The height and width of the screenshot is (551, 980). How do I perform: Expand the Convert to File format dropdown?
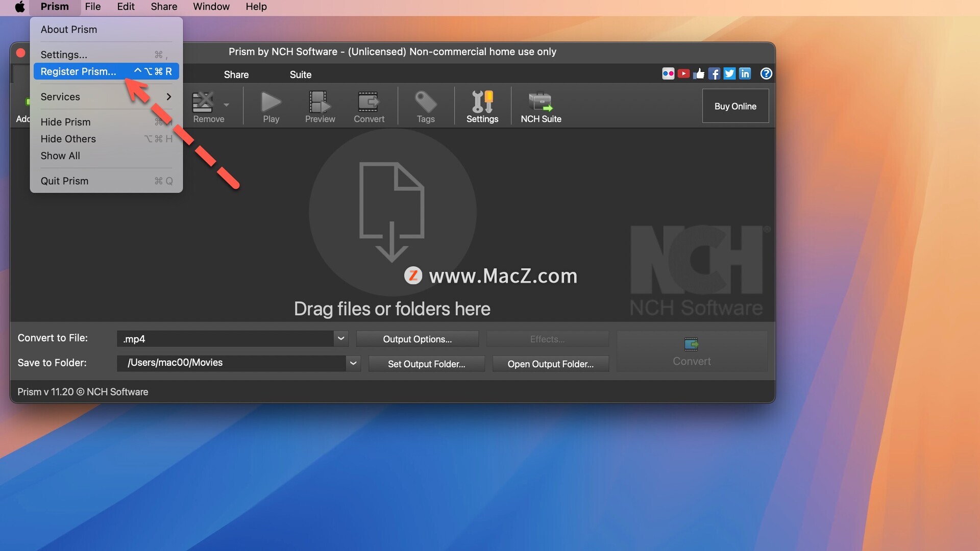click(341, 339)
